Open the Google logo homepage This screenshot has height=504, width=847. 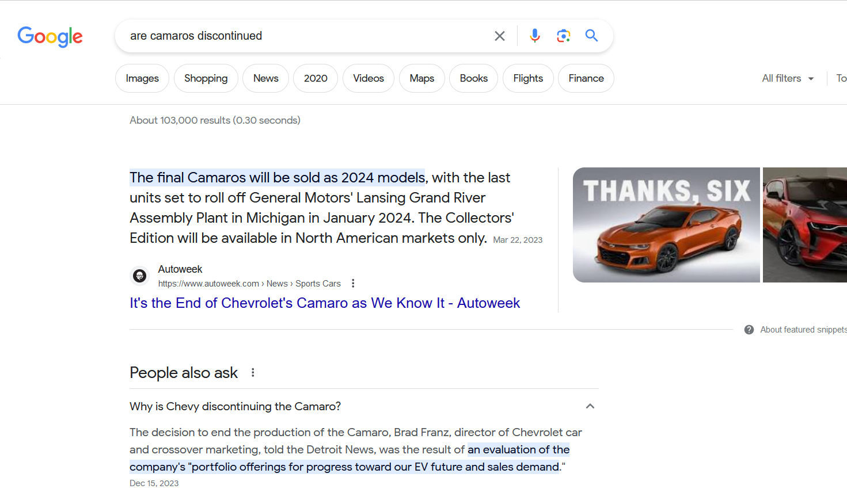pyautogui.click(x=50, y=36)
